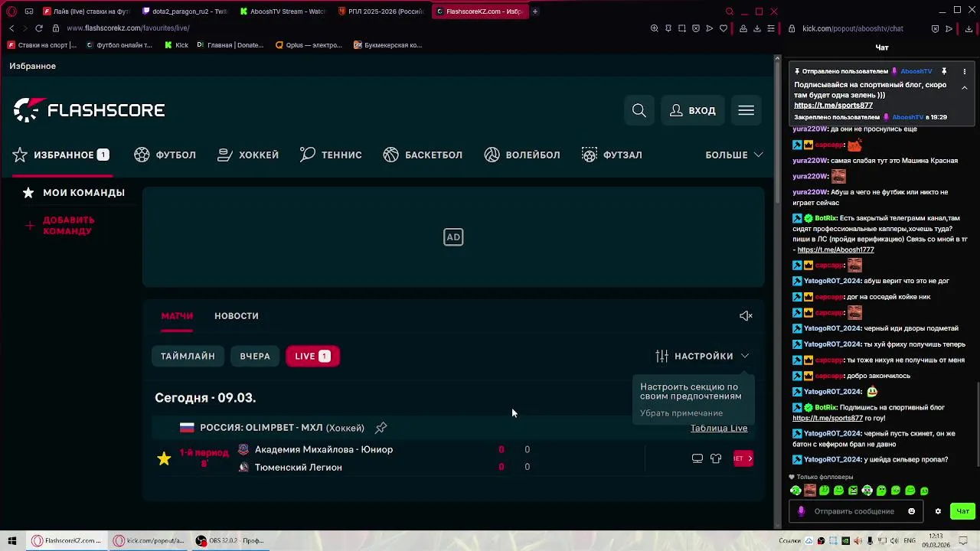Select the LIVE filter button
This screenshot has height=551, width=980.
[x=312, y=356]
